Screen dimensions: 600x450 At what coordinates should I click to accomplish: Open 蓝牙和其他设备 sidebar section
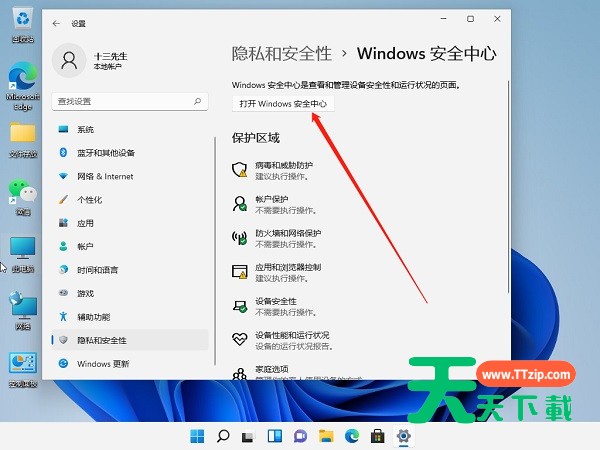tap(105, 153)
